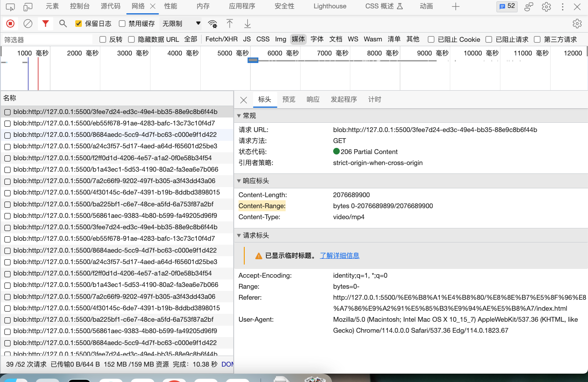Open the 了解详细信息 link
The width and height of the screenshot is (588, 382).
(339, 256)
